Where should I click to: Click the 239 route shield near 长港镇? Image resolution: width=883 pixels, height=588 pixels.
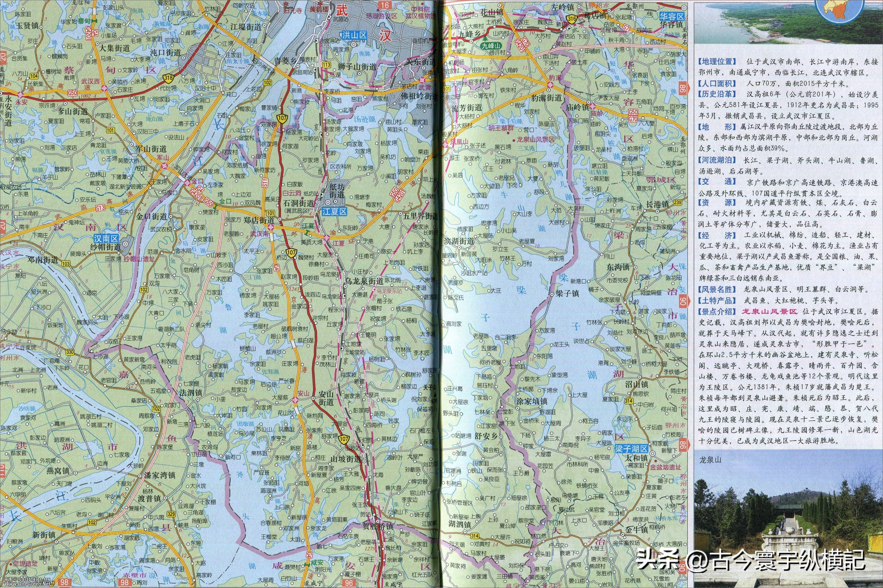coord(678,203)
